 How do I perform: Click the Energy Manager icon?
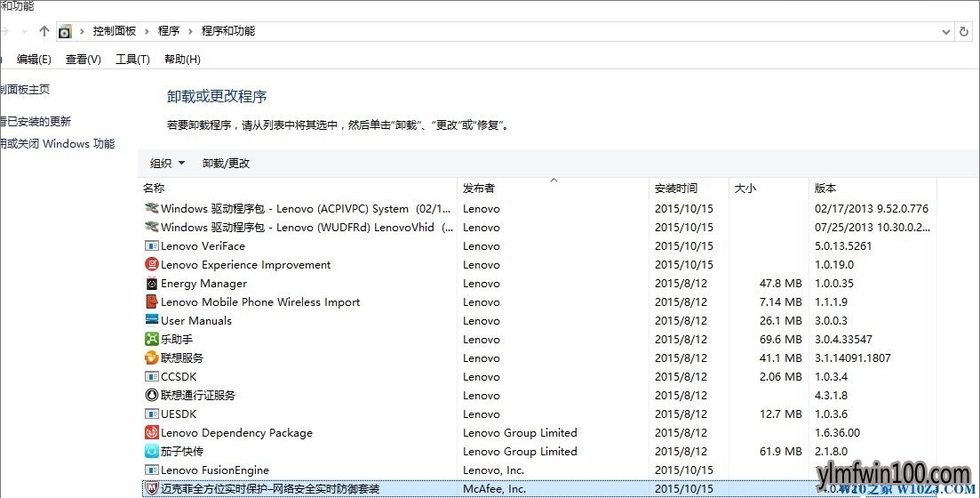151,284
